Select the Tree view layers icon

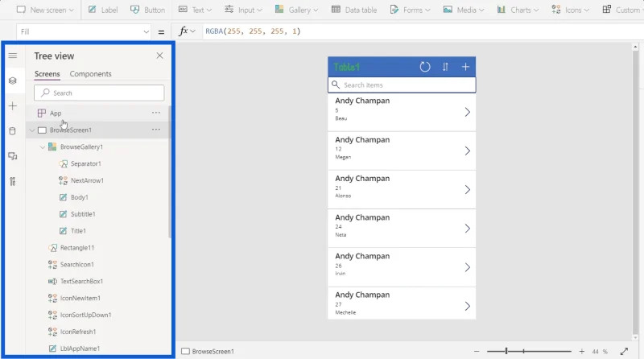[x=13, y=81]
